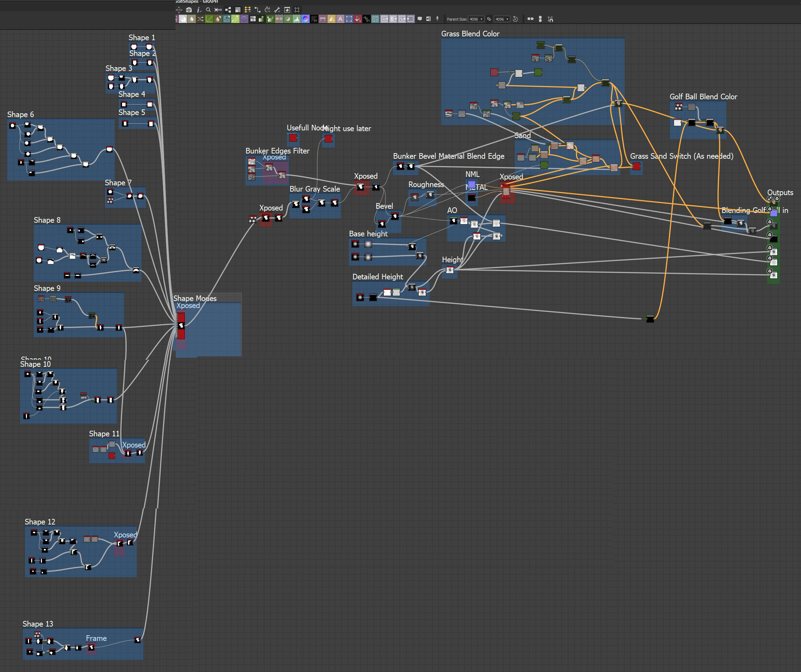Insert a comment with the speech bubble icon
Viewport: 801px width, 672px height.
pyautogui.click(x=420, y=19)
